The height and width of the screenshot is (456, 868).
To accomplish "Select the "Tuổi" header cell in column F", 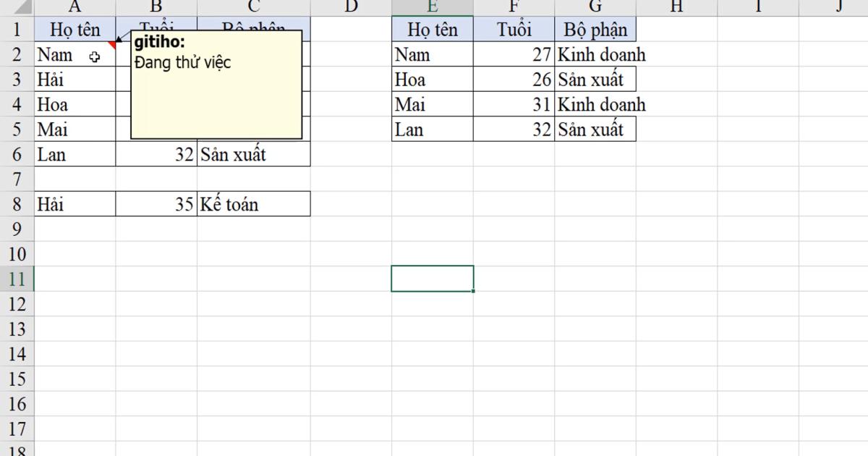I will (514, 30).
